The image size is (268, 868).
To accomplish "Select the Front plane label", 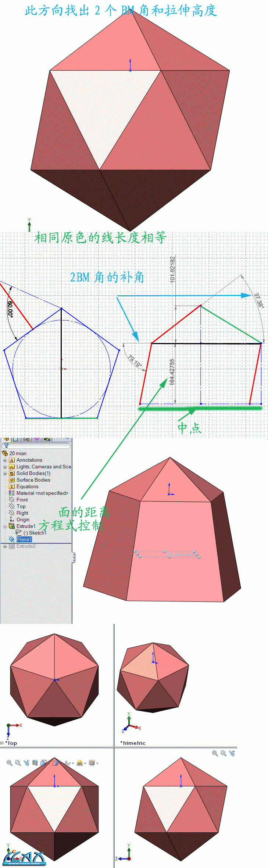I will 22,500.
